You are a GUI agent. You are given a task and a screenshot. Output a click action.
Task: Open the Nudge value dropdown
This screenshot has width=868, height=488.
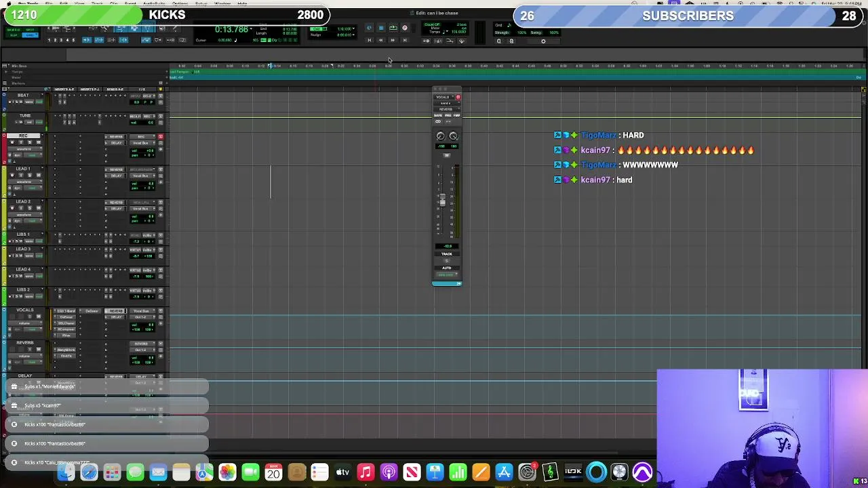[353, 35]
